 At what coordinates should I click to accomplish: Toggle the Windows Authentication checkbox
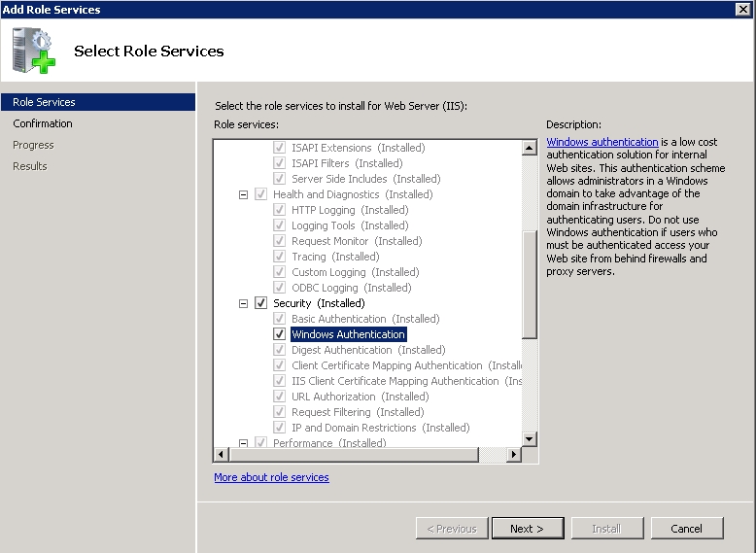click(x=279, y=334)
